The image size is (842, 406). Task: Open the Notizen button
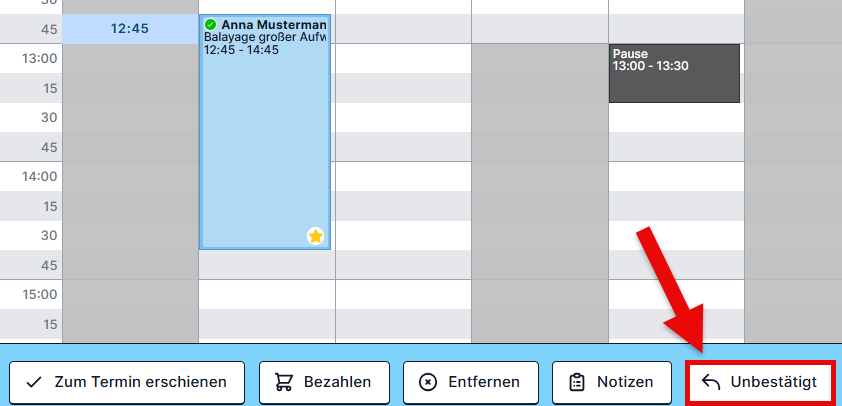point(610,382)
